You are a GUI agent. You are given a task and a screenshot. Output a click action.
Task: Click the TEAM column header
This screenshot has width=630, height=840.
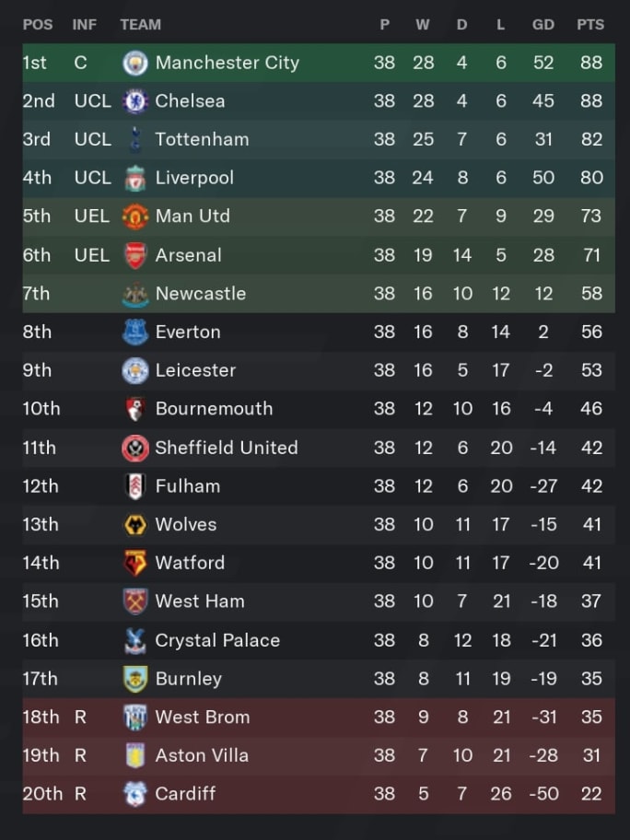[x=140, y=25]
